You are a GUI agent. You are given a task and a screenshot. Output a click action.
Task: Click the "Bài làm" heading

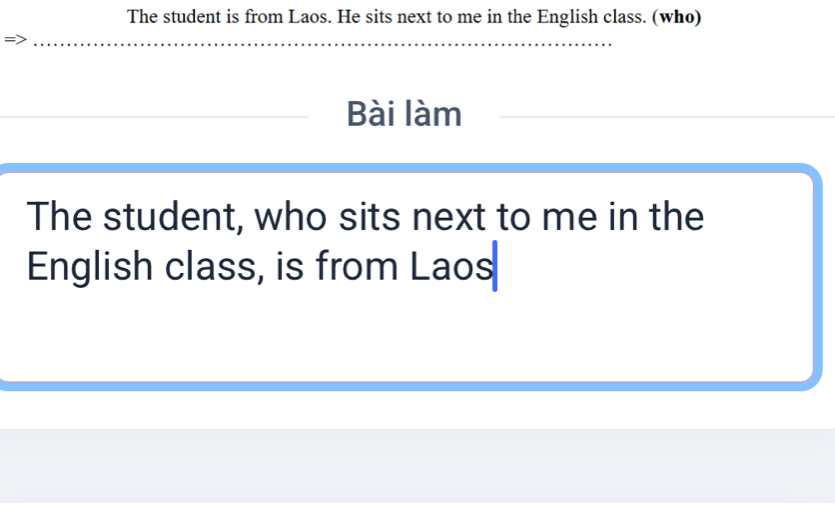pyautogui.click(x=404, y=115)
